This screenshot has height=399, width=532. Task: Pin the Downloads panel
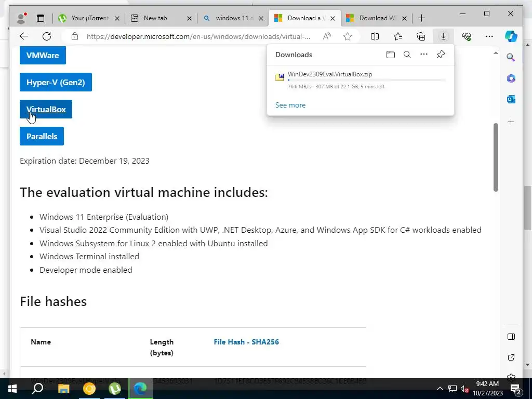click(x=441, y=54)
